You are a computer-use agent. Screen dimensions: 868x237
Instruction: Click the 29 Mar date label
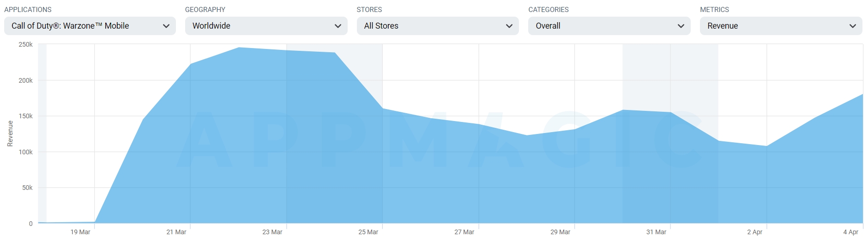tap(561, 232)
